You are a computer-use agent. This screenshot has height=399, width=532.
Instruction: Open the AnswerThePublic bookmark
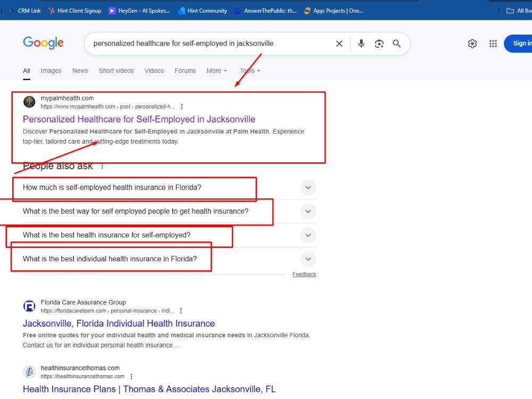point(265,11)
